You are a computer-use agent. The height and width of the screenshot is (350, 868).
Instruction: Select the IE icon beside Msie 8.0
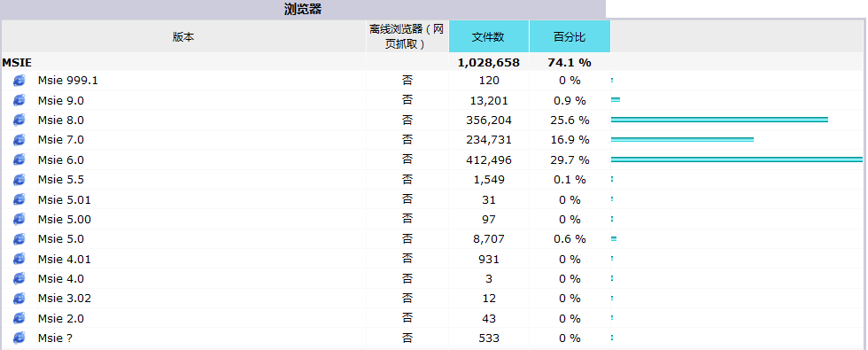click(x=19, y=121)
